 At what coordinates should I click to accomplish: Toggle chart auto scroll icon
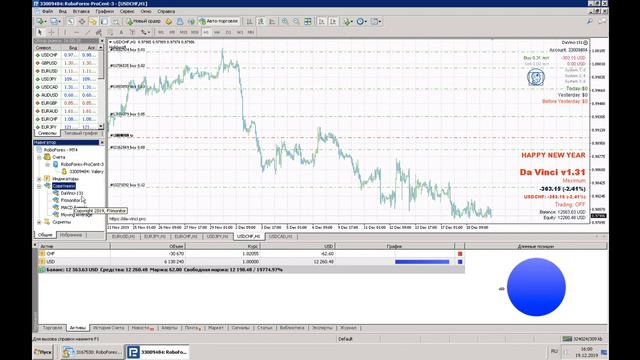tap(322, 21)
